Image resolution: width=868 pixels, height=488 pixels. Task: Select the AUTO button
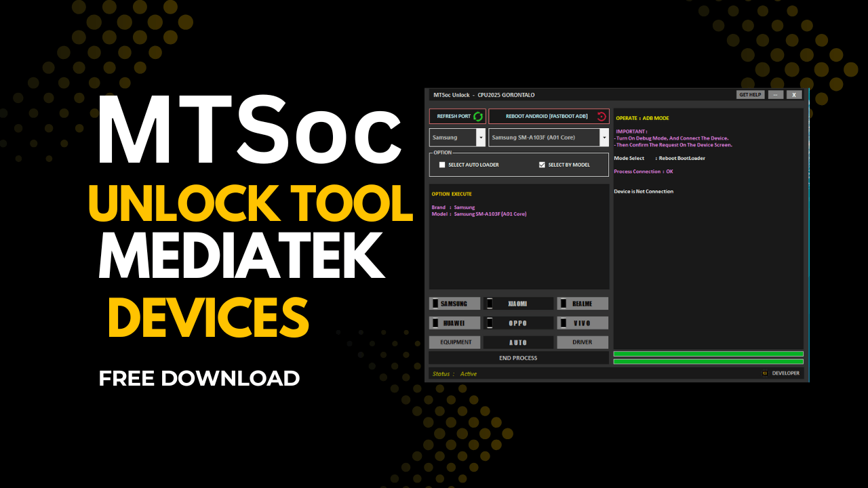(x=518, y=342)
